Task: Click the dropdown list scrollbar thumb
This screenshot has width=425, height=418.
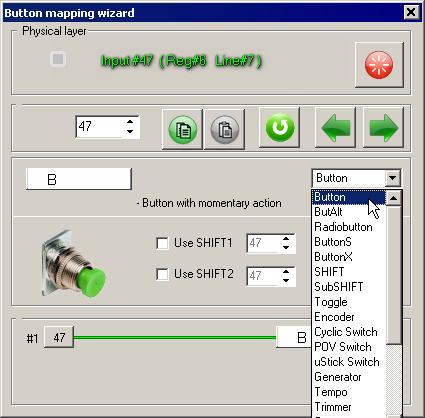Action: 394,275
